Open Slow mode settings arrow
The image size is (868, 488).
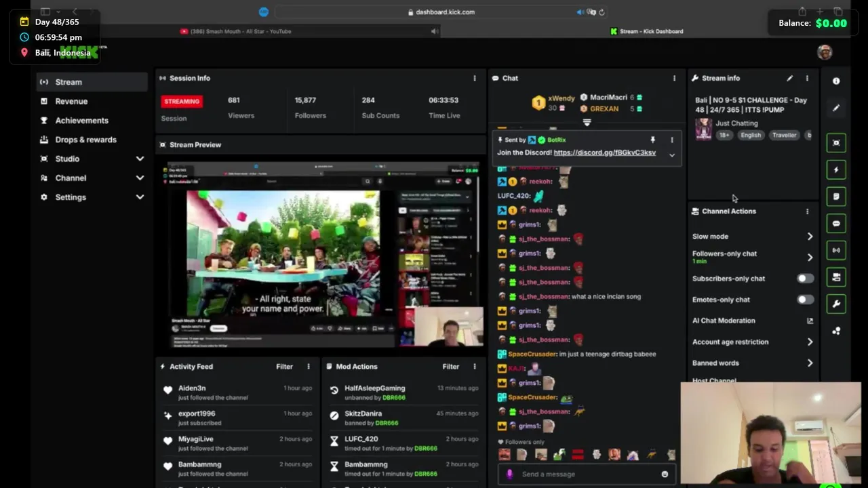pyautogui.click(x=810, y=237)
